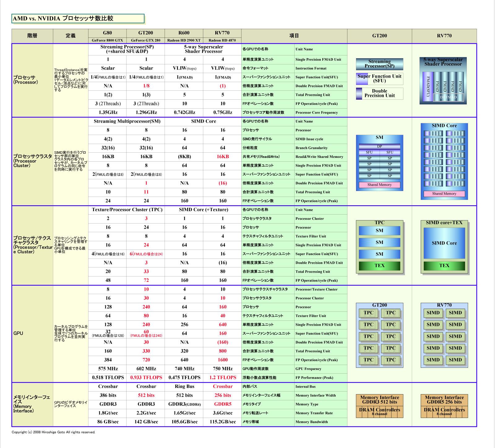Click the "575 MHz" GPU frequency cell
Image resolution: width=495 pixels, height=448 pixels.
tap(108, 369)
